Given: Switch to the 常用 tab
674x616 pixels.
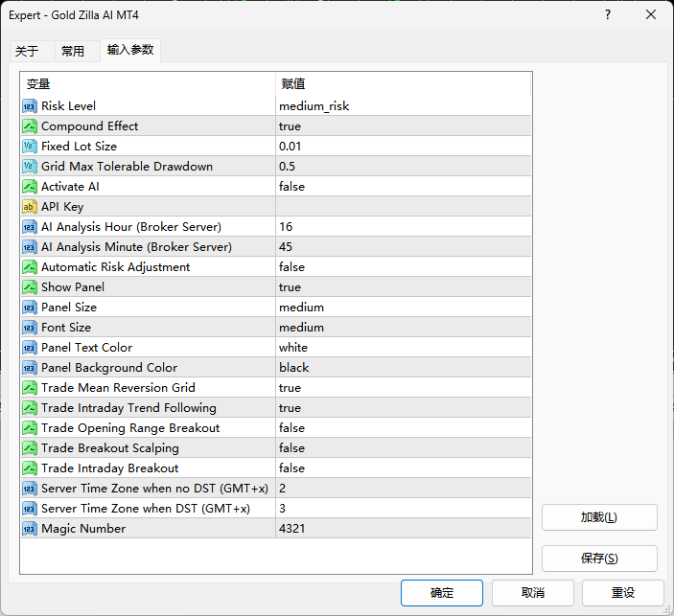Looking at the screenshot, I should (x=73, y=52).
